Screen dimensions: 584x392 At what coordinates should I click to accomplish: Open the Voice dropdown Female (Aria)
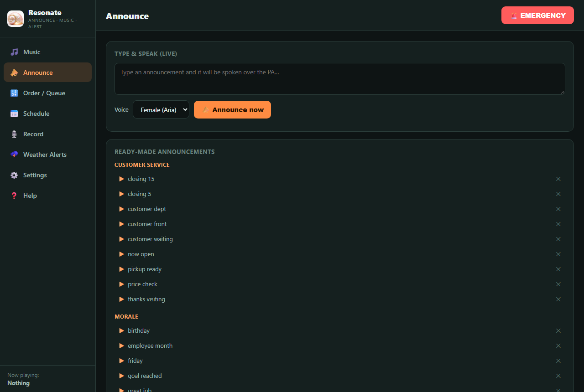coord(161,109)
